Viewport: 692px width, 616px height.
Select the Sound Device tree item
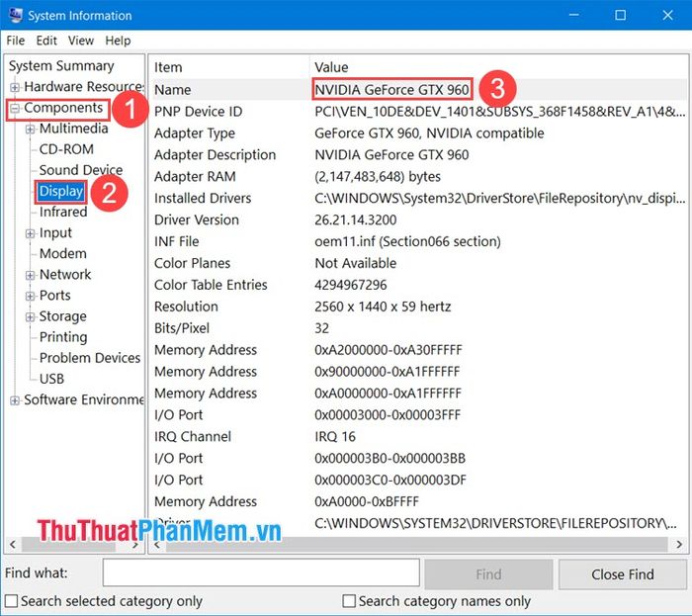pyautogui.click(x=81, y=170)
